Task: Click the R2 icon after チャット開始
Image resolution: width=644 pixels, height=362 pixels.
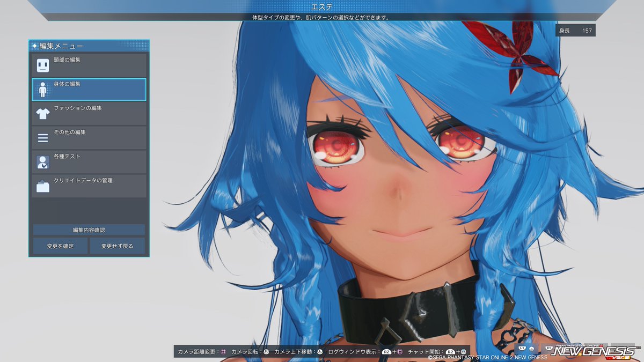Action: pyautogui.click(x=450, y=352)
